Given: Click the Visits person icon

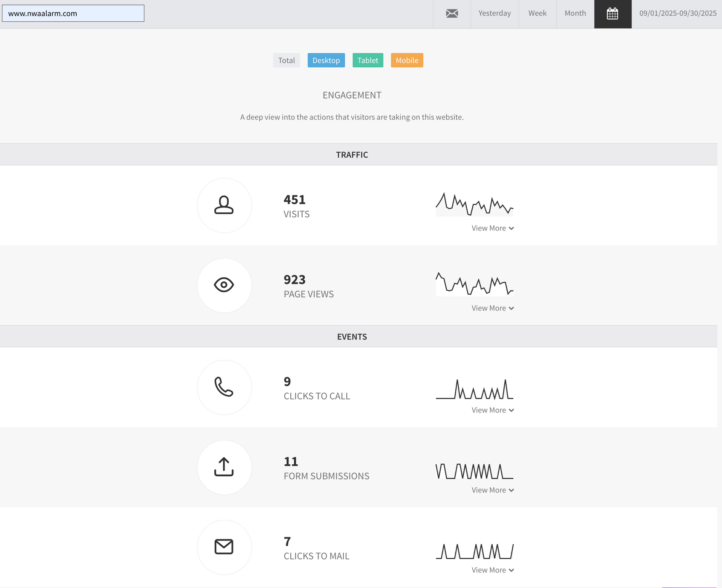Looking at the screenshot, I should coord(224,205).
